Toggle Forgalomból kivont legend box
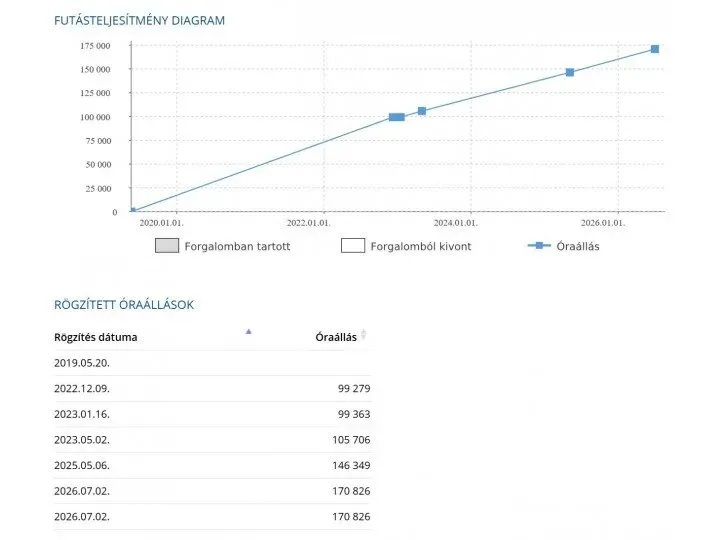The image size is (720, 540). pyautogui.click(x=353, y=246)
